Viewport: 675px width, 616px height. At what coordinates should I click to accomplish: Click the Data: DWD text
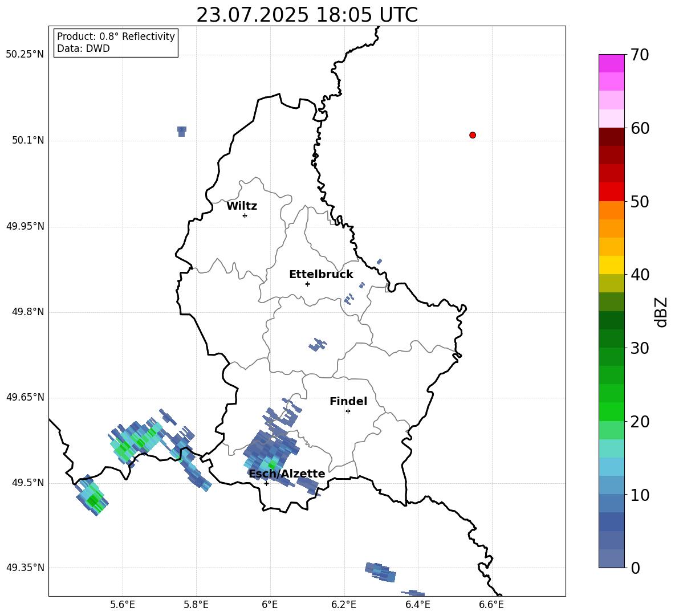pos(83,48)
